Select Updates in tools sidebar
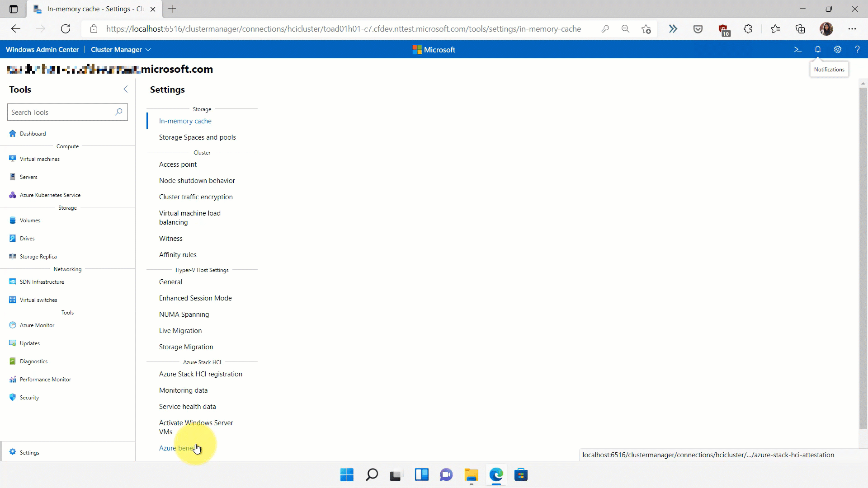Image resolution: width=868 pixels, height=488 pixels. [x=30, y=343]
